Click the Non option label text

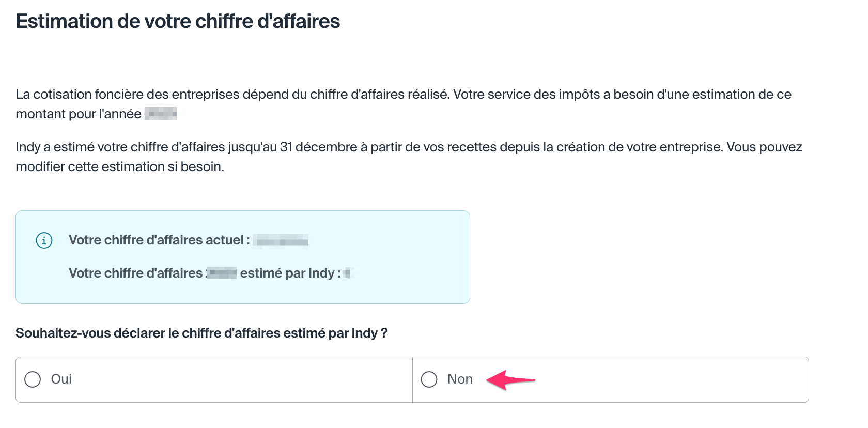tap(460, 379)
